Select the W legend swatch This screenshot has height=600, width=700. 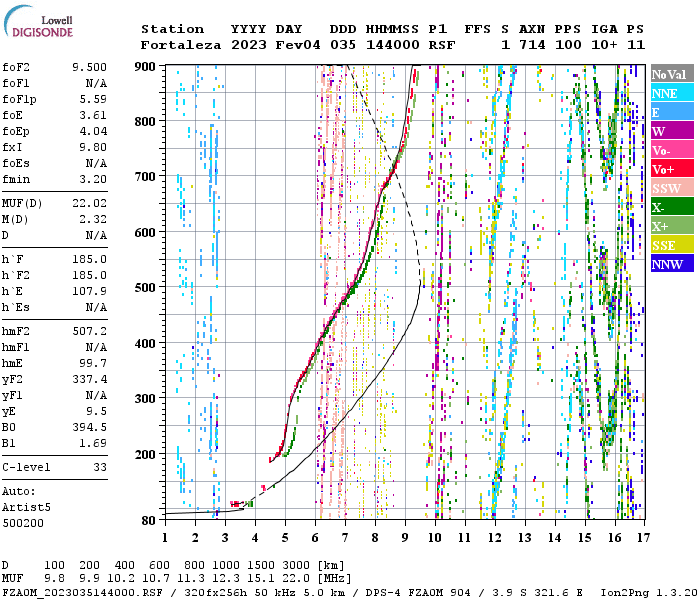672,131
